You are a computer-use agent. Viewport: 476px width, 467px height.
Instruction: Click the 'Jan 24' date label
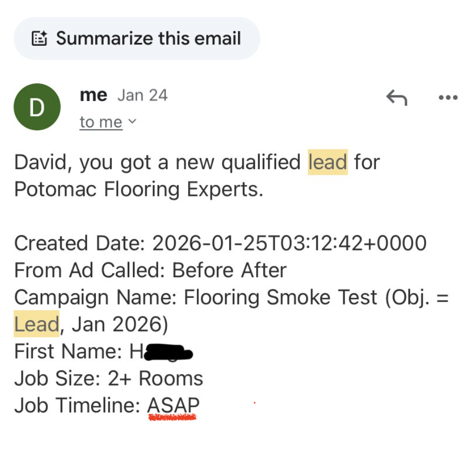coord(142,95)
